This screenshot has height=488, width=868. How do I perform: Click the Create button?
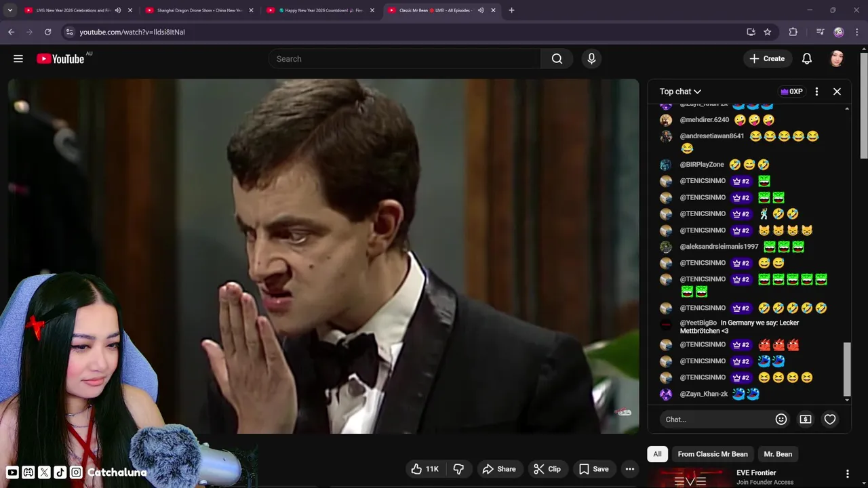pyautogui.click(x=767, y=59)
